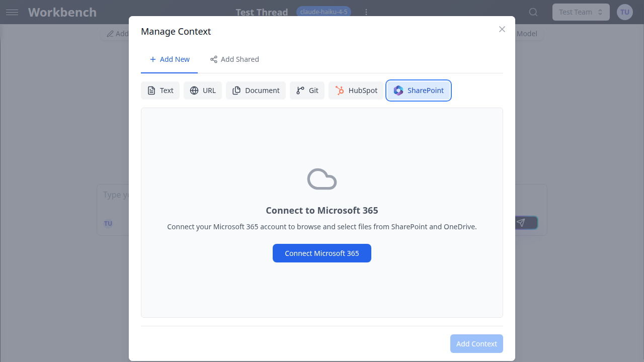The height and width of the screenshot is (362, 644).
Task: Click the TU user avatar
Action: (x=624, y=12)
